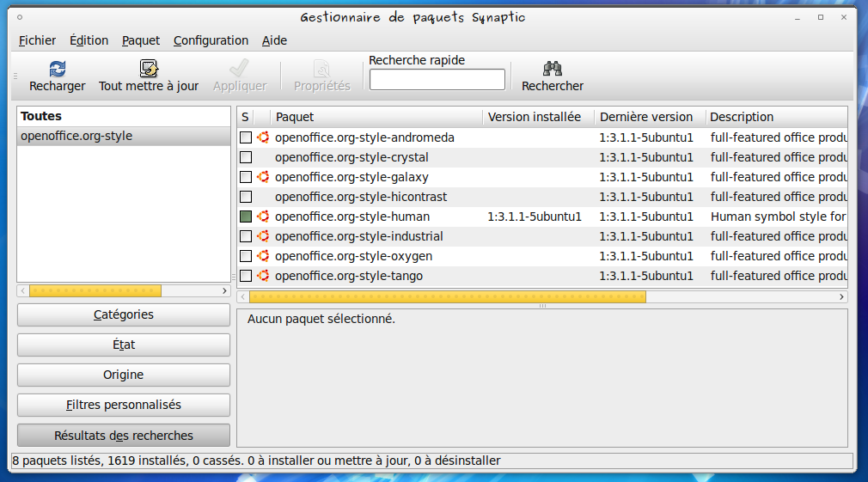This screenshot has height=482, width=868.
Task: Click the left panel horizontal scrollbar thumb
Action: [x=95, y=291]
